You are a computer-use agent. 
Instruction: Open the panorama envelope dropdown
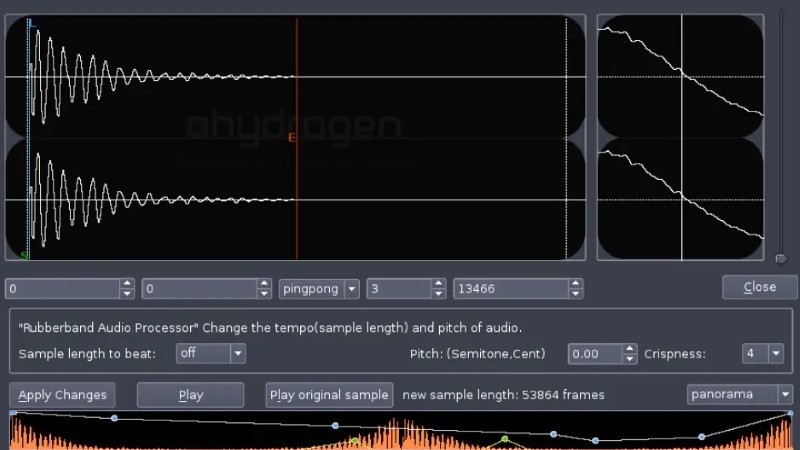[x=740, y=394]
